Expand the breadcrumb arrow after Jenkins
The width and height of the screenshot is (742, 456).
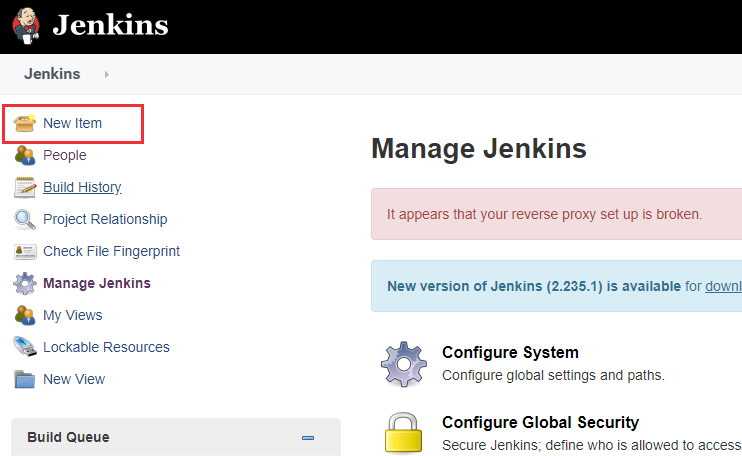pos(106,74)
